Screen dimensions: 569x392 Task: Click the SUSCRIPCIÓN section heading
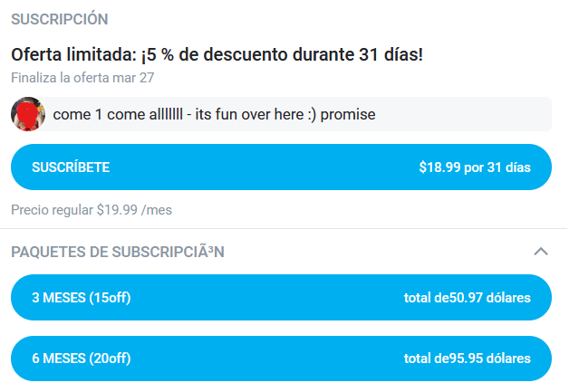tap(60, 19)
